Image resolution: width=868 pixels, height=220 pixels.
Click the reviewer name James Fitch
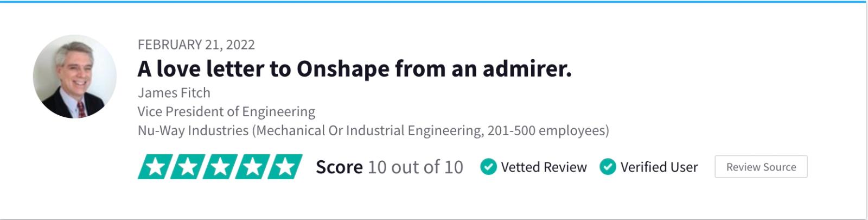click(x=174, y=93)
